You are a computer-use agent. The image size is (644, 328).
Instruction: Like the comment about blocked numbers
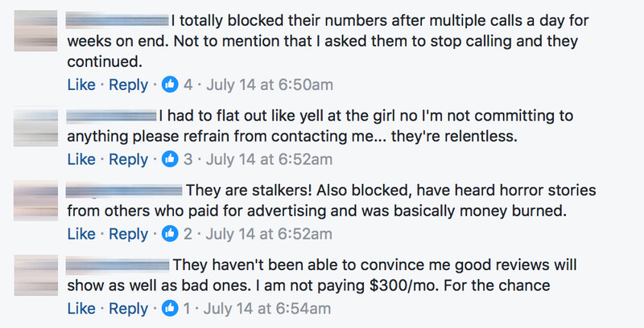point(81,85)
